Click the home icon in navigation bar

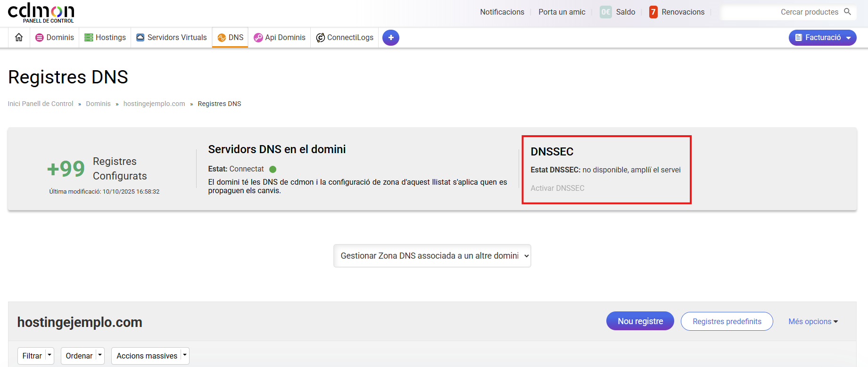point(19,37)
